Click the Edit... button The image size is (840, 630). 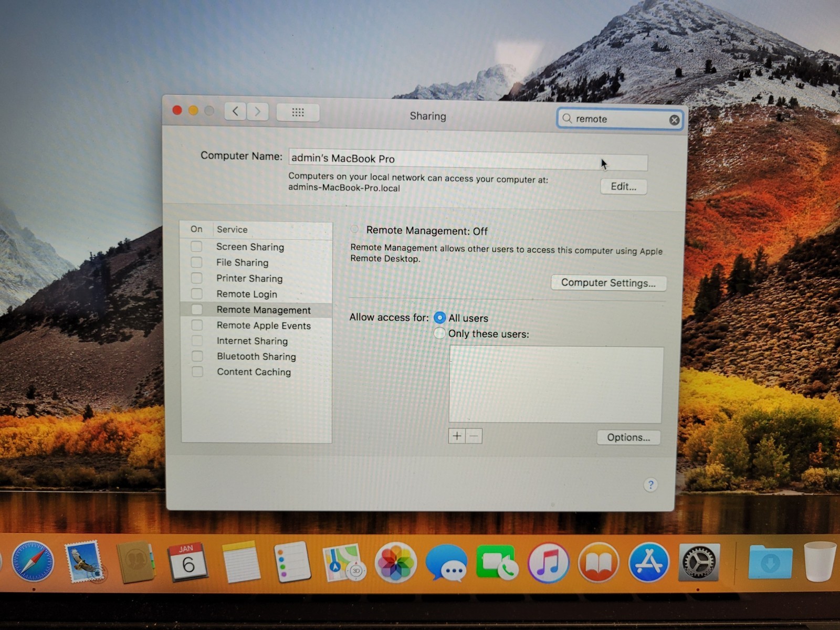tap(623, 186)
